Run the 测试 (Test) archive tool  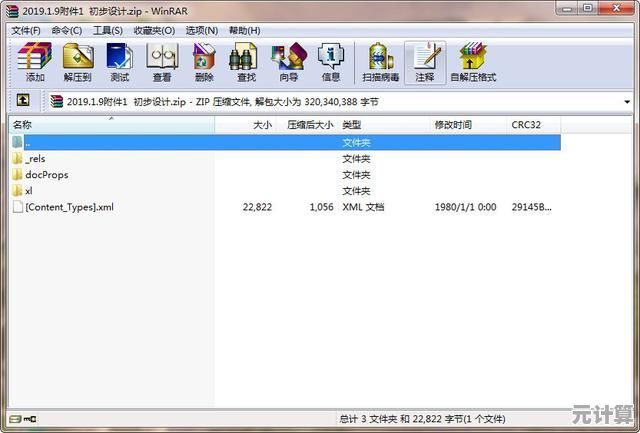click(119, 62)
